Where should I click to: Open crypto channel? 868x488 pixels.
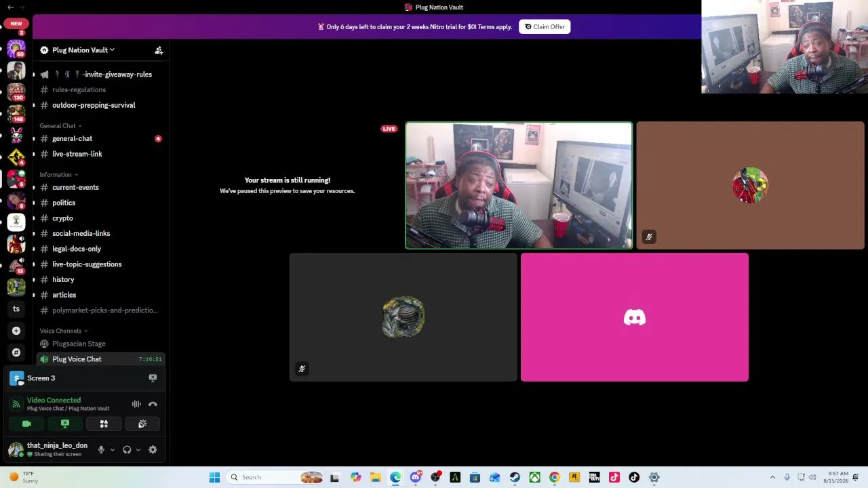pos(100,218)
